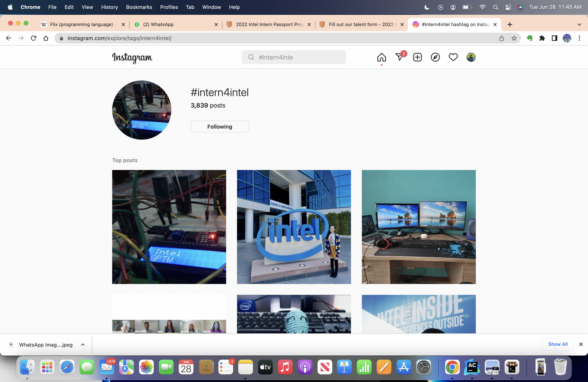Open the Explore compass icon

tap(435, 57)
